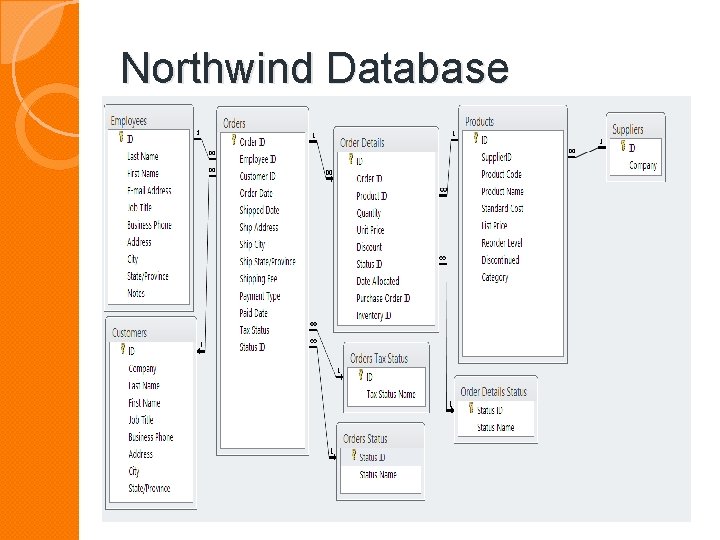Click Company field in Customers table
Image resolution: width=720 pixels, height=540 pixels.
(x=142, y=368)
